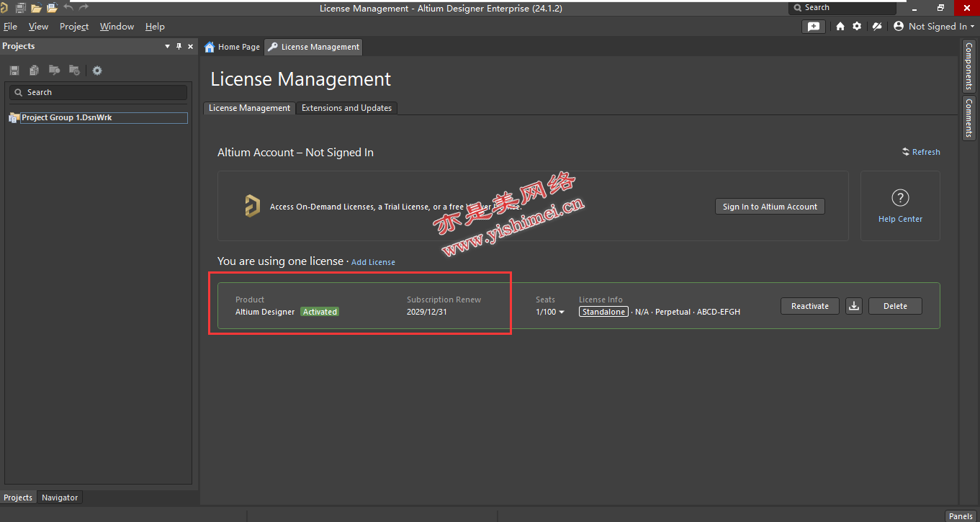Click the license download icon button
The height and width of the screenshot is (522, 980).
tap(854, 306)
